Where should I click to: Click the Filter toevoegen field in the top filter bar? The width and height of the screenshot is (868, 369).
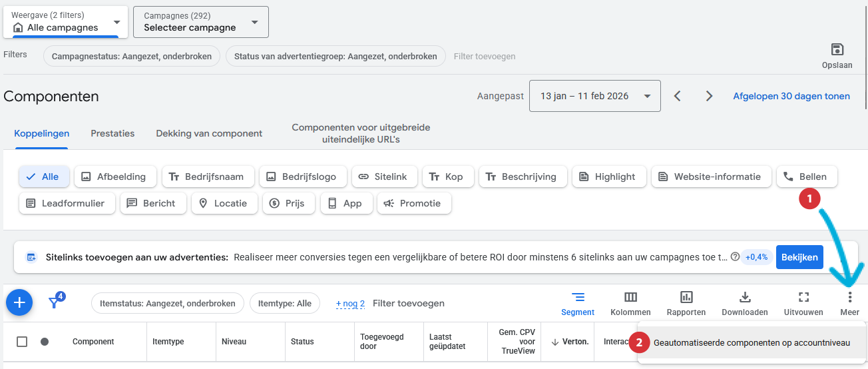[485, 57]
